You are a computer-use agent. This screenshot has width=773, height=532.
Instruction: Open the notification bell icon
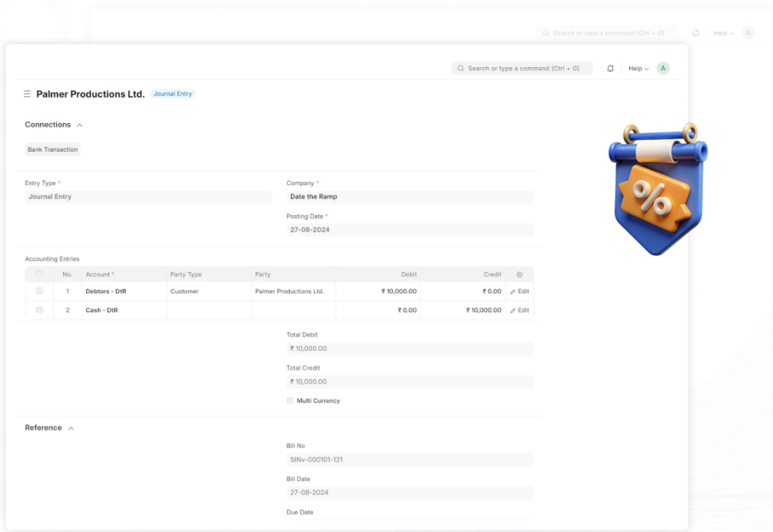point(610,69)
